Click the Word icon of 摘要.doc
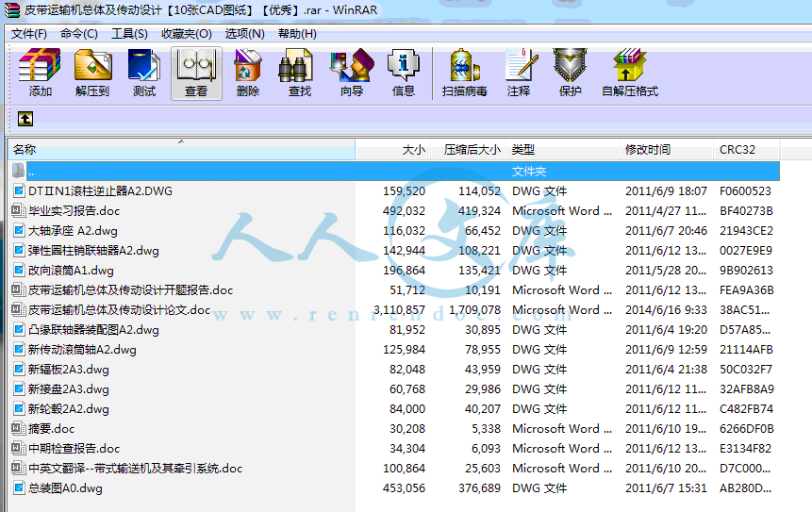The width and height of the screenshot is (812, 512). pos(19,429)
